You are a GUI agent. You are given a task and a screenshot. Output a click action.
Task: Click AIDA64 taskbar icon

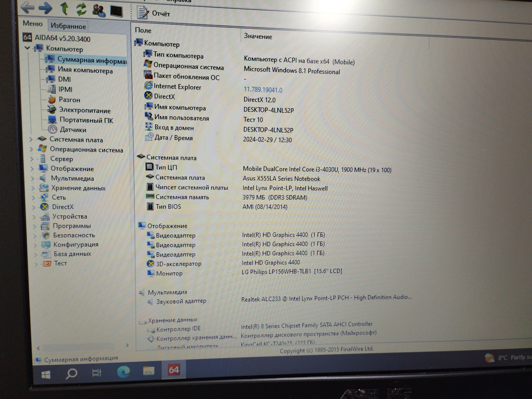tap(174, 370)
